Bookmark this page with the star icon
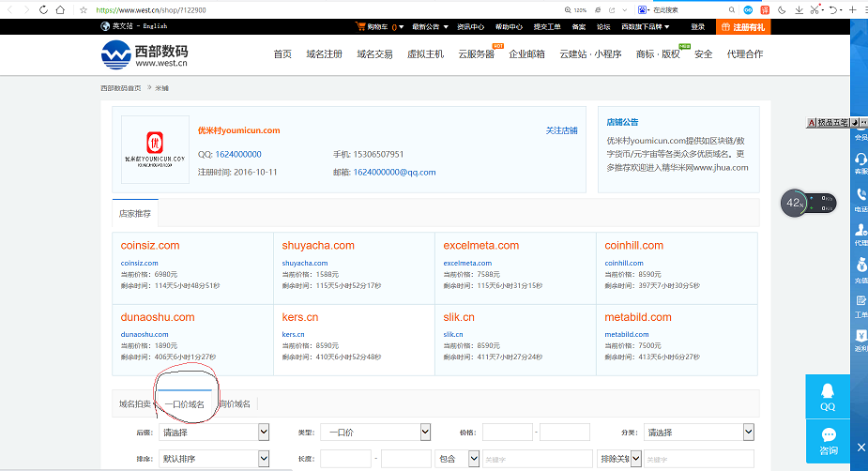This screenshot has width=868, height=471. click(x=84, y=10)
